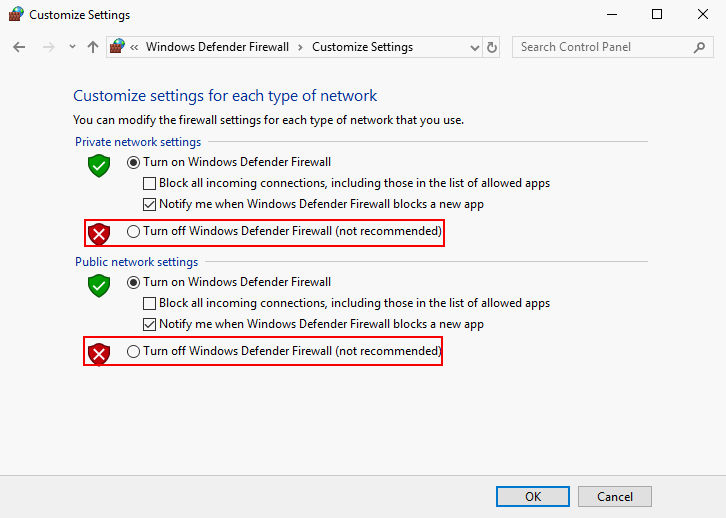Click red shield icon in Public network settings
726x518 pixels.
point(99,354)
